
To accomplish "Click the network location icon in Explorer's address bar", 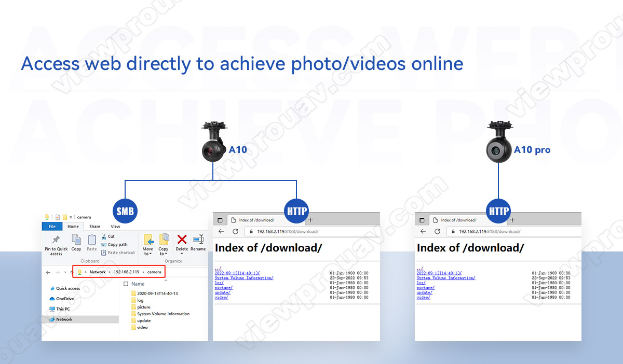I will pyautogui.click(x=79, y=272).
